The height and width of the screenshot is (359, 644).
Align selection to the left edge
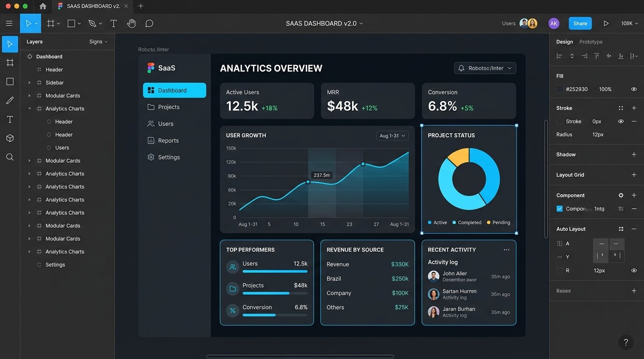(x=559, y=56)
